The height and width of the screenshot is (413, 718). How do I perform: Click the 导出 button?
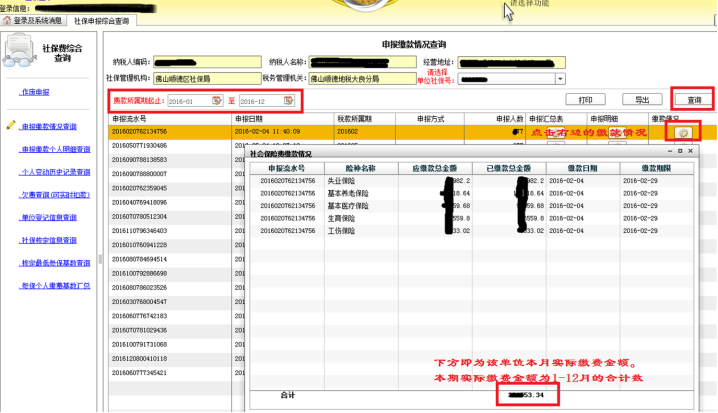[x=635, y=100]
